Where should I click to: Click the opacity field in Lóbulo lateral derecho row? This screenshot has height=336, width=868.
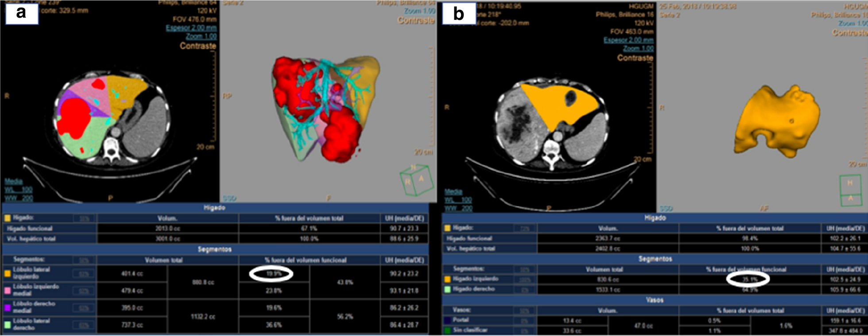tap(83, 325)
